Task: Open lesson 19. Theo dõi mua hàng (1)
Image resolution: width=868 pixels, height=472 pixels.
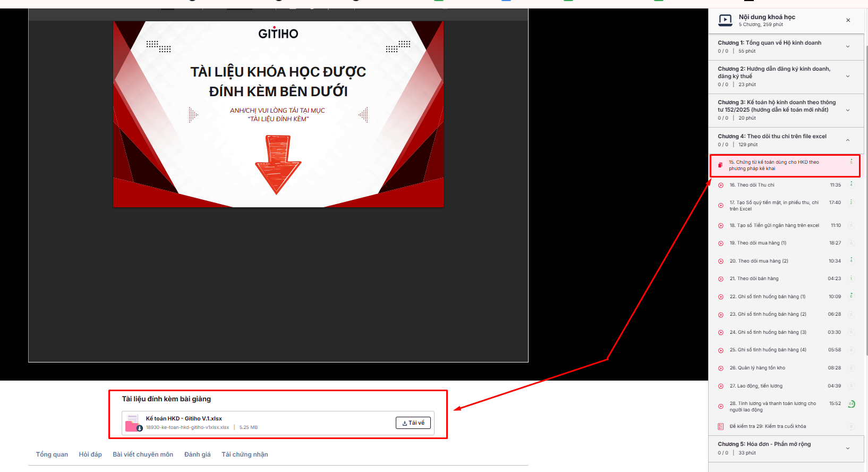Action: [758, 243]
